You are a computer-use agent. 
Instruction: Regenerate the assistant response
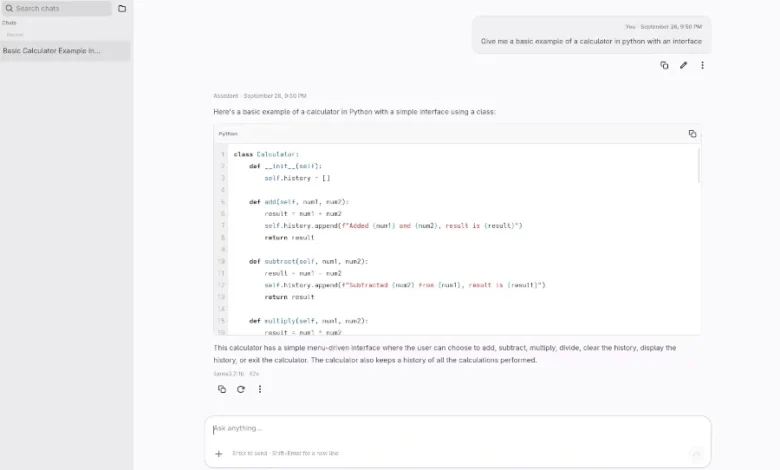point(241,389)
